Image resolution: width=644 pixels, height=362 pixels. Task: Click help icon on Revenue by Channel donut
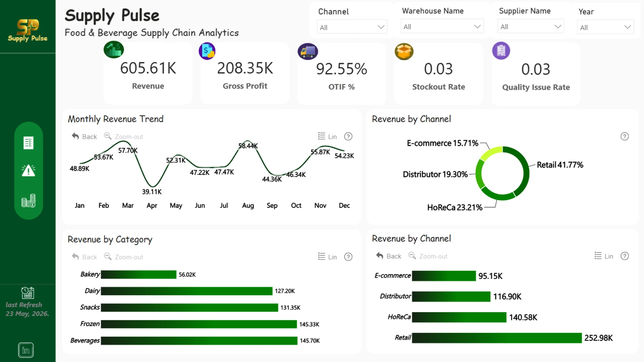point(625,136)
